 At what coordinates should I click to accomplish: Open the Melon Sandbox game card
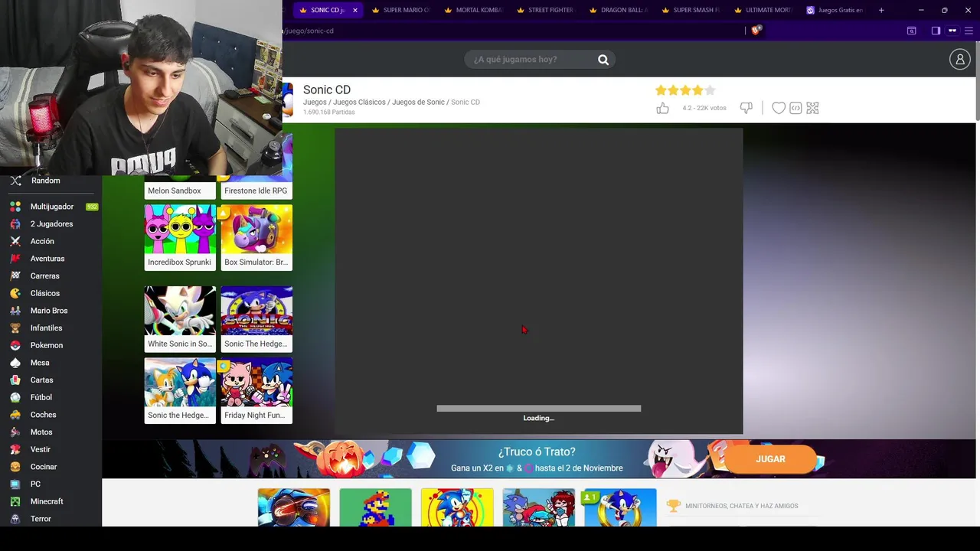point(180,187)
